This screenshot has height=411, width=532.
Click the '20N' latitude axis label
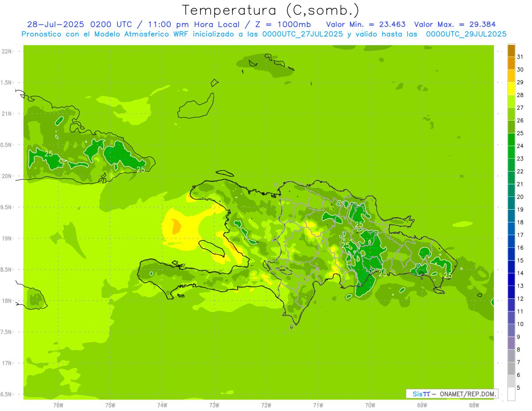click(x=7, y=176)
